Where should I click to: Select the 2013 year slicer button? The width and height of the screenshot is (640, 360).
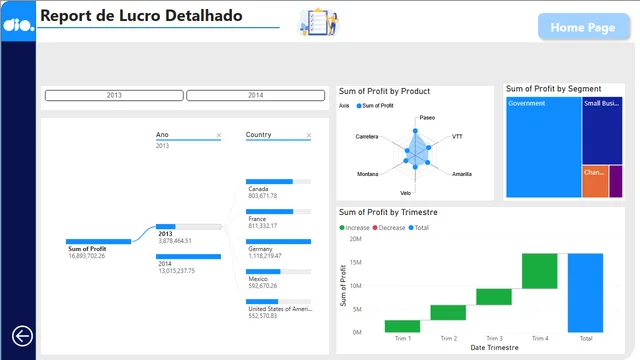click(114, 95)
